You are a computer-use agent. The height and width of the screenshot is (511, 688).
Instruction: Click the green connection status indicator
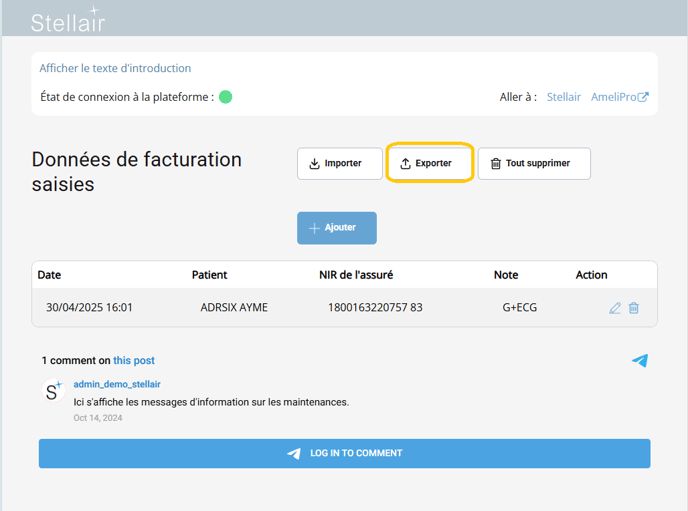tap(226, 97)
